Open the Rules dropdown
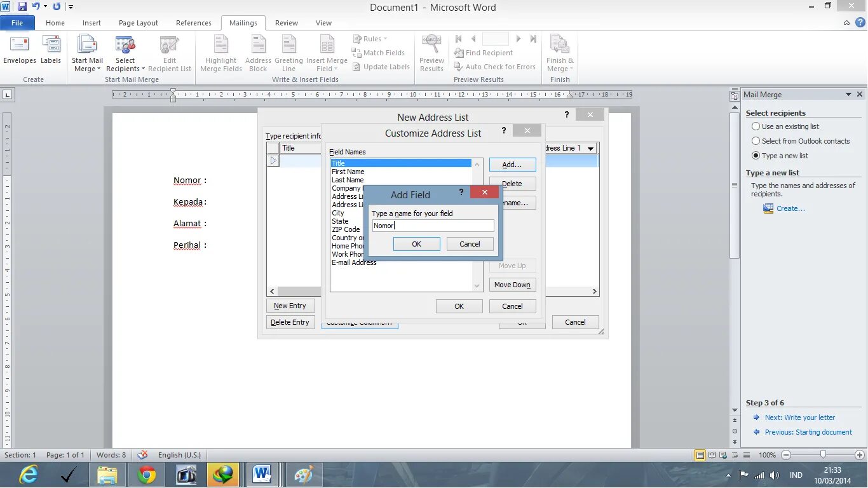This screenshot has width=868, height=488. point(370,39)
